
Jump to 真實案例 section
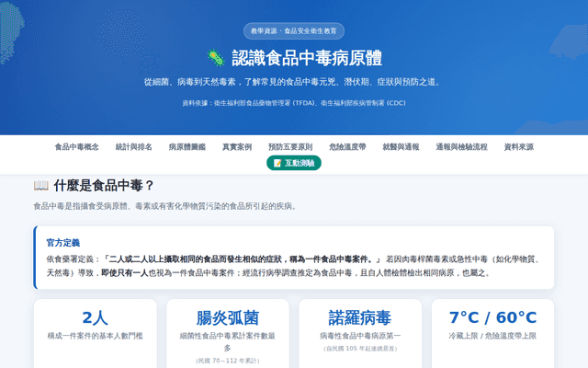click(x=237, y=147)
